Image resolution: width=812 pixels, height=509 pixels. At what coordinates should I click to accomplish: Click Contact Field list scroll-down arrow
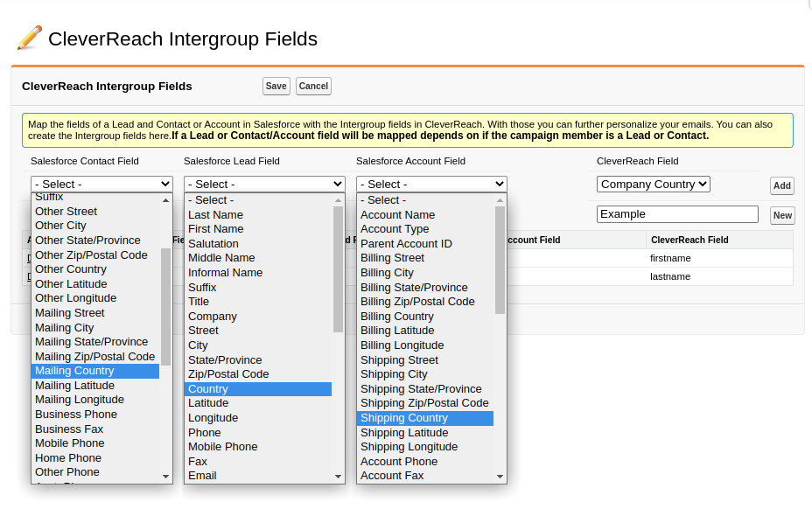(165, 477)
